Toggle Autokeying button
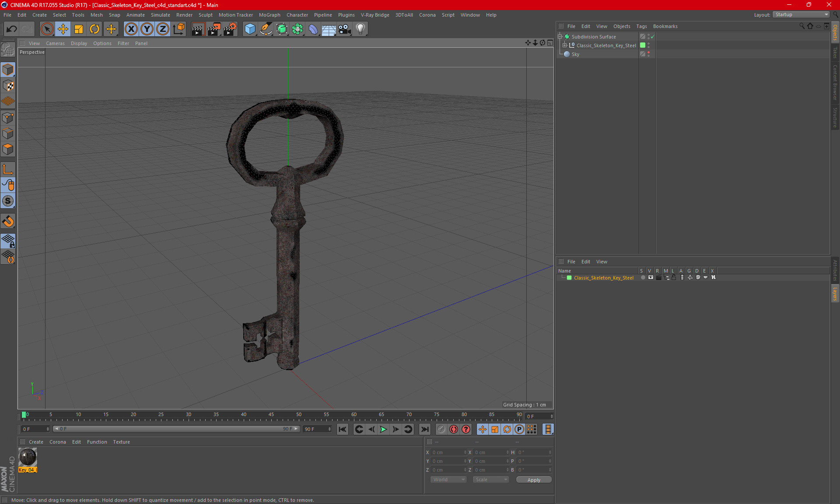Screen dimensions: 840x504 click(x=454, y=430)
